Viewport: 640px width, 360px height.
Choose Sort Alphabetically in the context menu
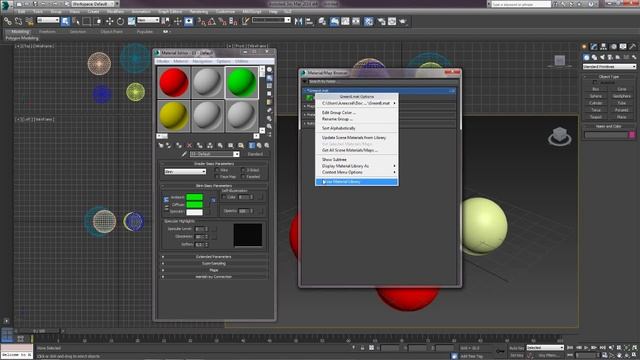click(338, 128)
